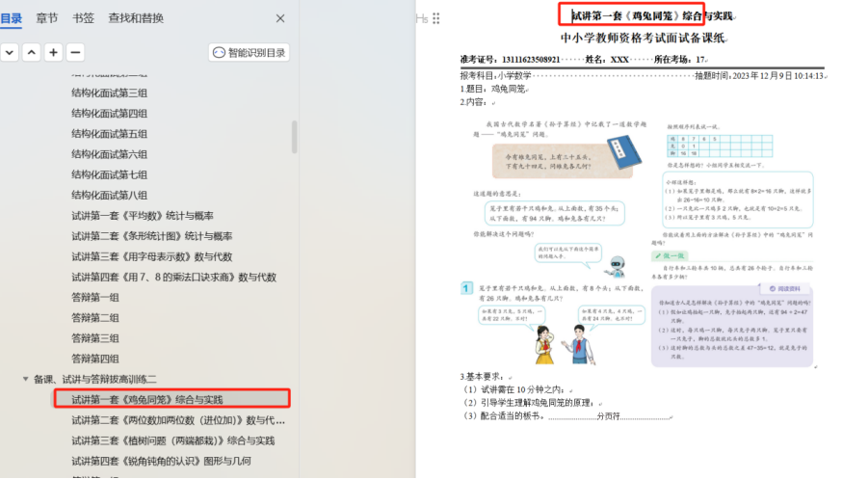Click the drag handle dots beside document title
Viewport: 868px width, 479px height.
(x=436, y=18)
